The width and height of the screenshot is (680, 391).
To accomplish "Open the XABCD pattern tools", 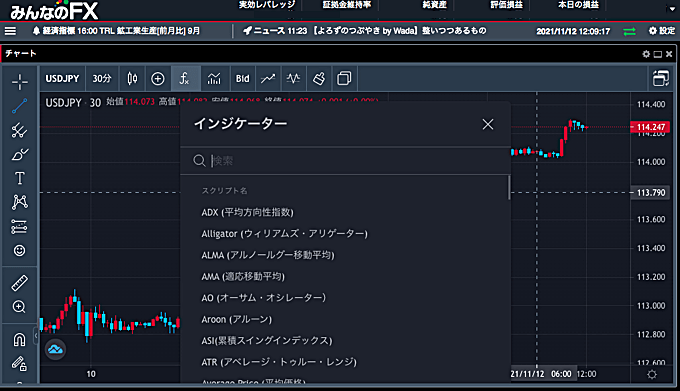I will (20, 202).
